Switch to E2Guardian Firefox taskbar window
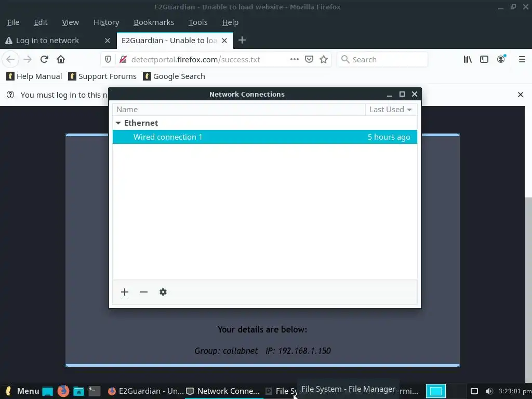532x399 pixels. click(x=146, y=391)
